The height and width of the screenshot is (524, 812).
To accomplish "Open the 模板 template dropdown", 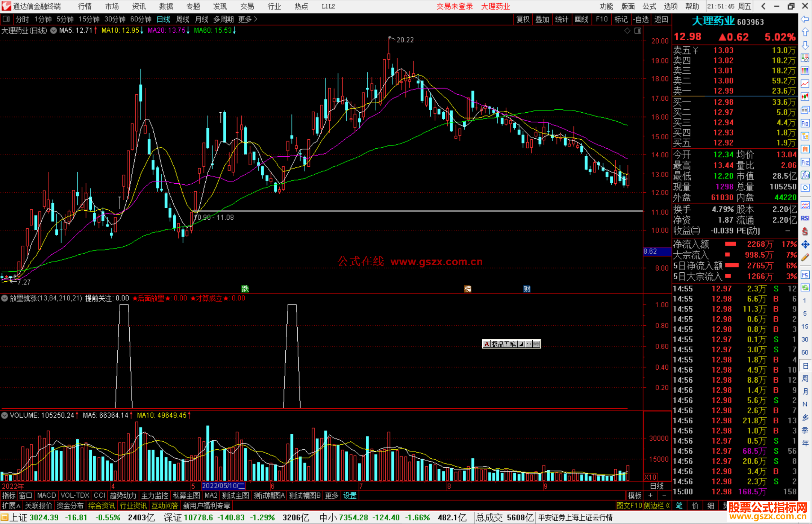I will 635,495.
